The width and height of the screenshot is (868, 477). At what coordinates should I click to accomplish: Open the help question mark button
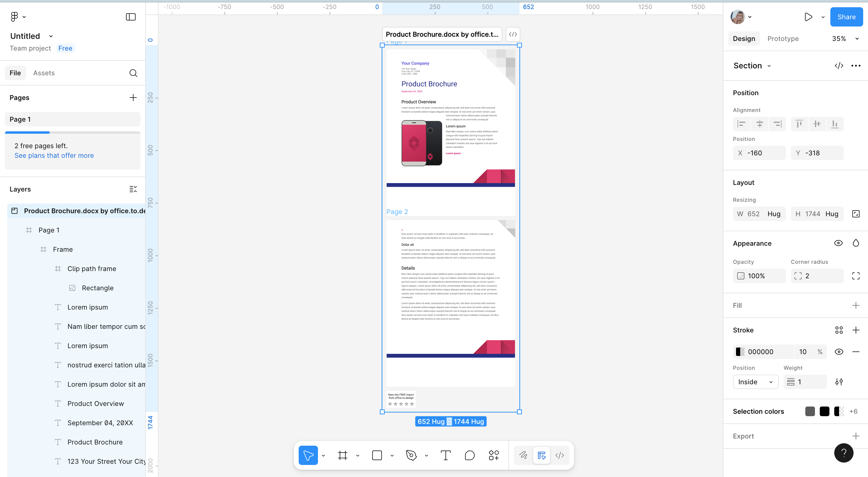coord(843,453)
